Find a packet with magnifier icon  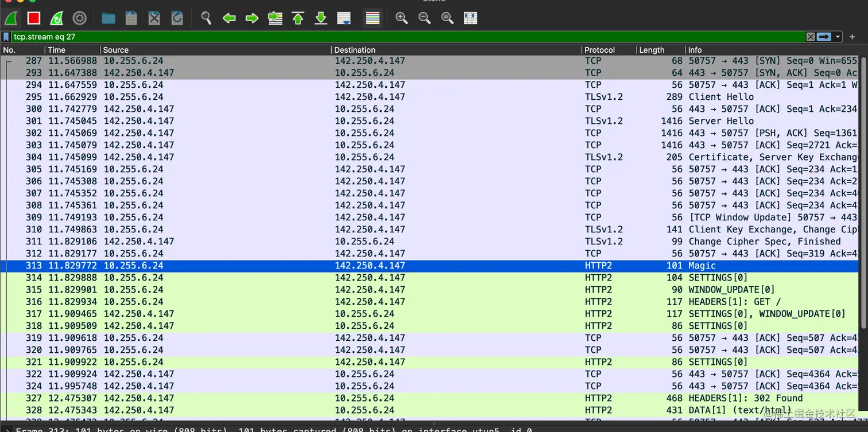pyautogui.click(x=206, y=18)
